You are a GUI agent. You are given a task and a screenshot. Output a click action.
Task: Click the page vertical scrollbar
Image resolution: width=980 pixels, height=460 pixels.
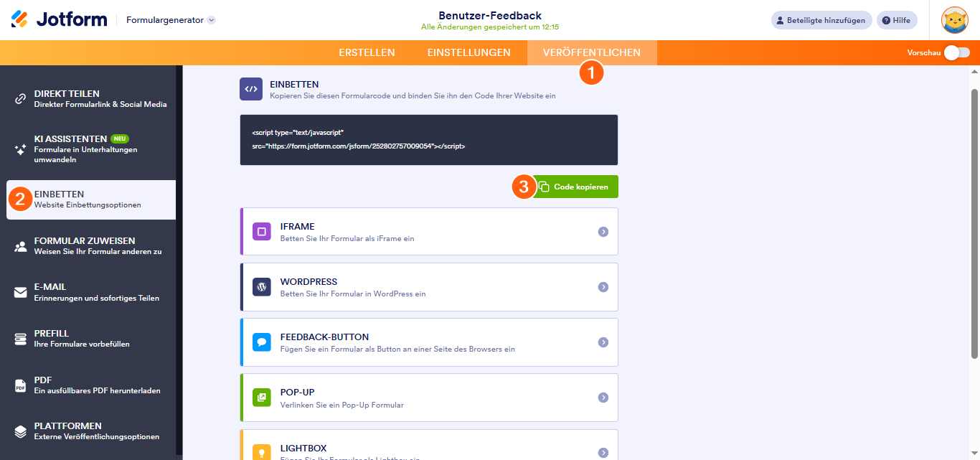click(x=974, y=222)
